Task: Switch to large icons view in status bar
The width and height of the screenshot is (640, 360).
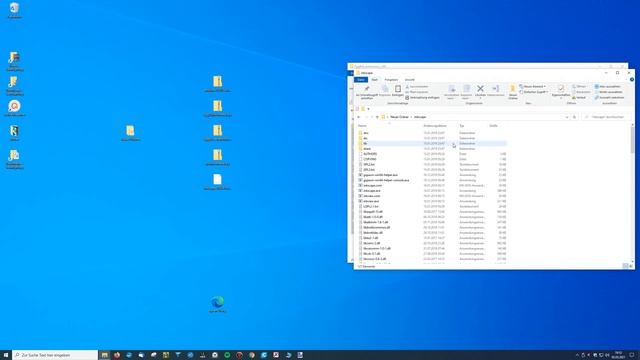Action: 631,266
